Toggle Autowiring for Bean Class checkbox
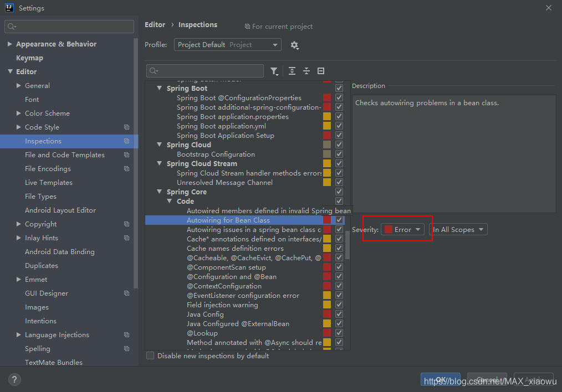562x392 pixels. coord(339,220)
